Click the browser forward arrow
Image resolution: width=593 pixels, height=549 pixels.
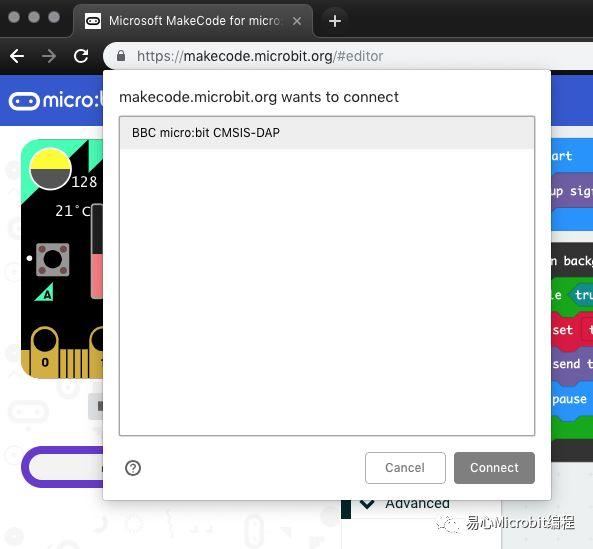pos(49,56)
